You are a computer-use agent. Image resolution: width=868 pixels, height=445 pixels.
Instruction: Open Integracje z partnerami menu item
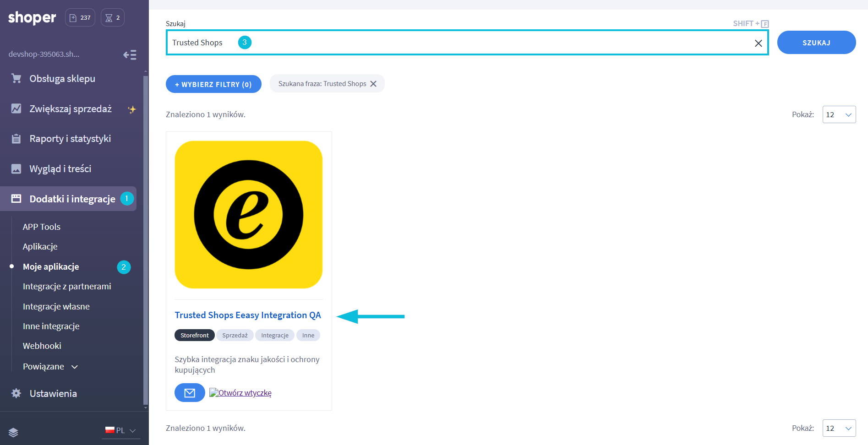(67, 287)
